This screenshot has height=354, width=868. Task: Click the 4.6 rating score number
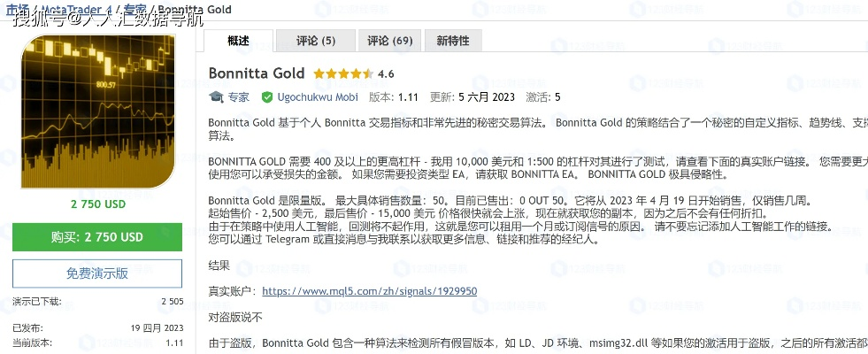[386, 73]
